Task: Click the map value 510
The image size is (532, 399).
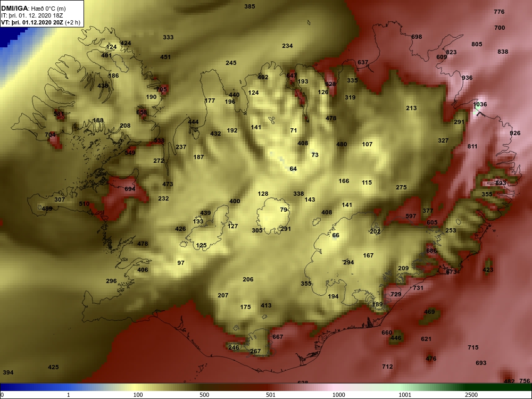Action: pos(84,204)
